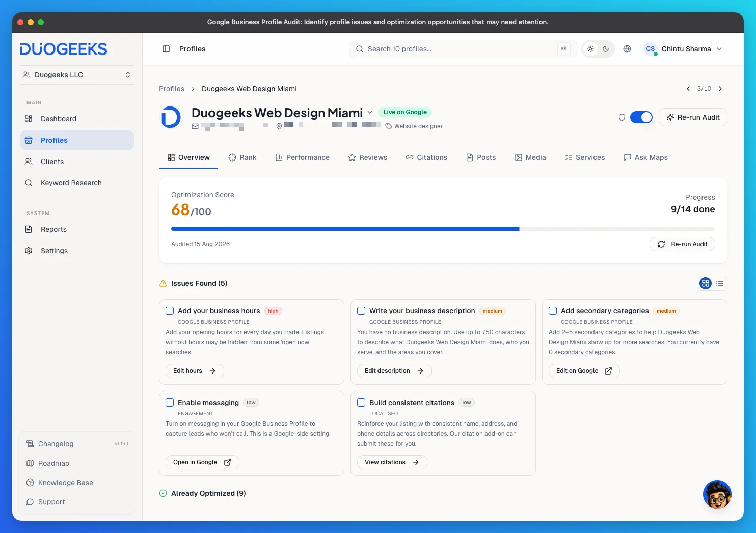The width and height of the screenshot is (756, 533).
Task: Click the Edit on Google button
Action: tap(584, 371)
